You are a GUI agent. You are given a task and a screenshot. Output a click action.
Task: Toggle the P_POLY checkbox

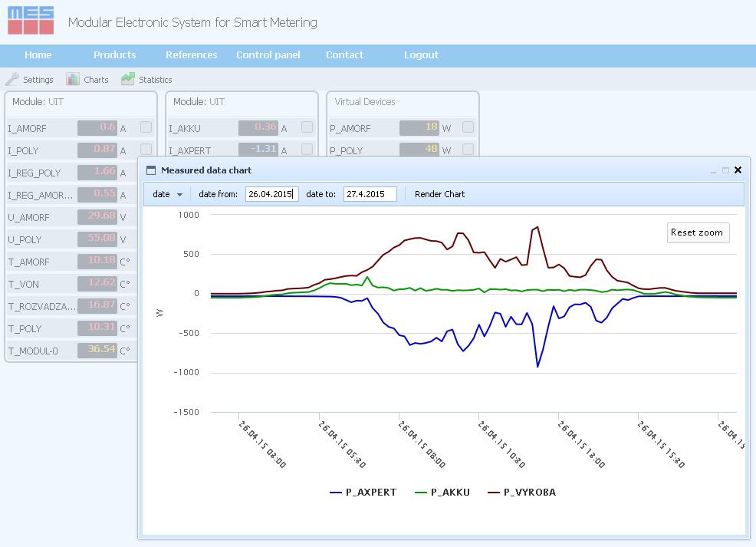click(x=468, y=149)
